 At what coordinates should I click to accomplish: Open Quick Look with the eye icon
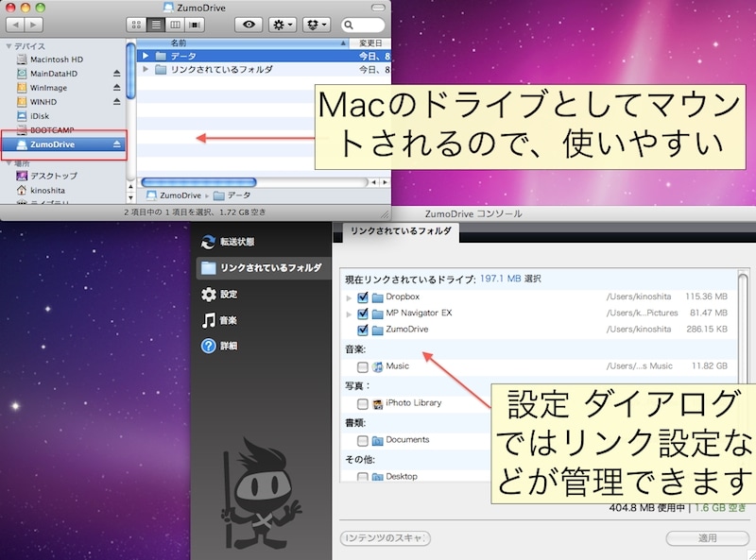pos(248,24)
